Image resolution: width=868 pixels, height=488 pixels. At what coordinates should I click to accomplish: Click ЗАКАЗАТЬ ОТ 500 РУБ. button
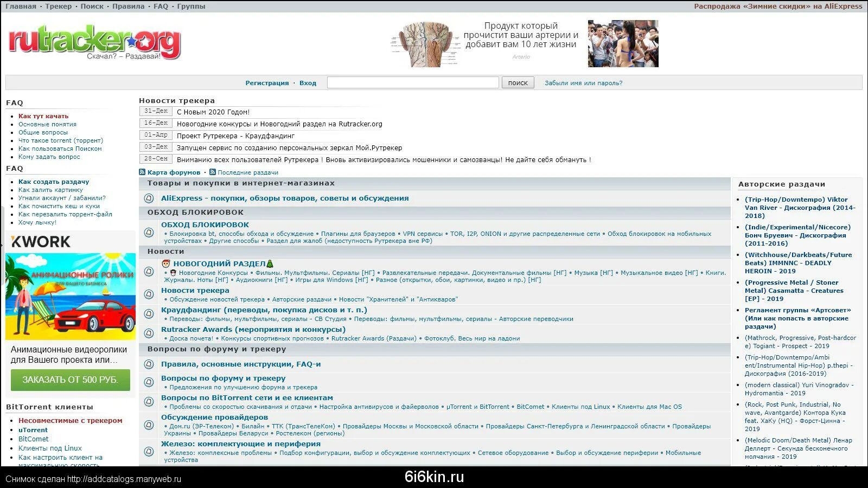point(71,380)
